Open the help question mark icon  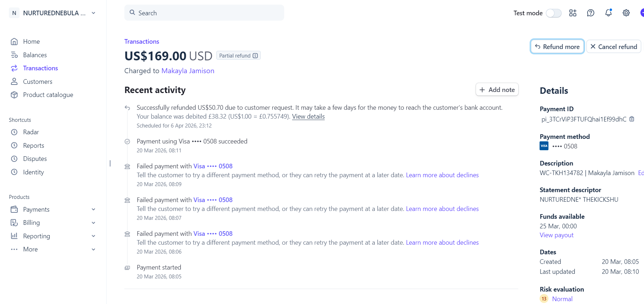click(x=590, y=13)
